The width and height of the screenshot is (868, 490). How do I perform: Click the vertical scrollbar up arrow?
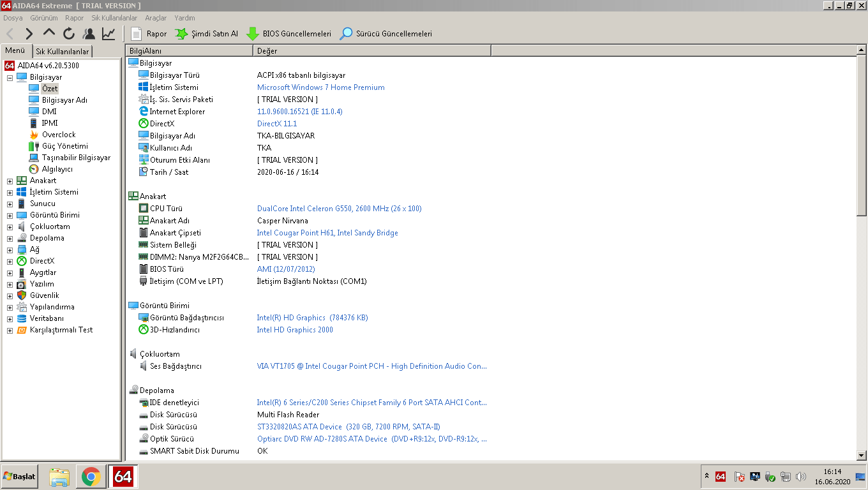point(862,50)
